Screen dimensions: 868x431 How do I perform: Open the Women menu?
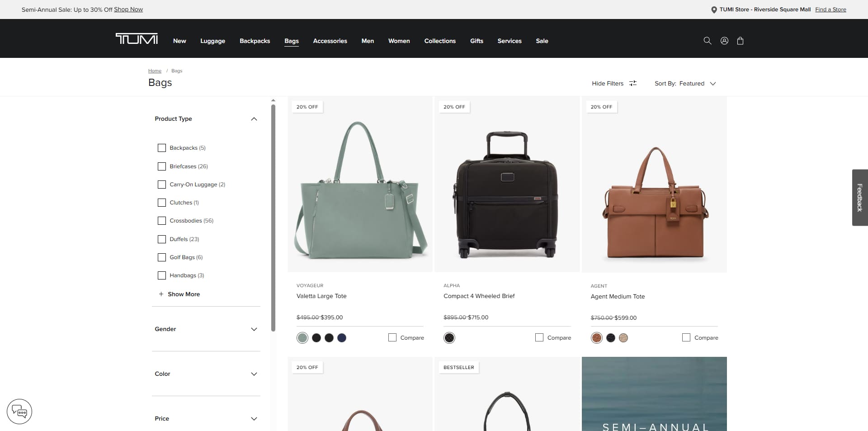[x=399, y=41]
